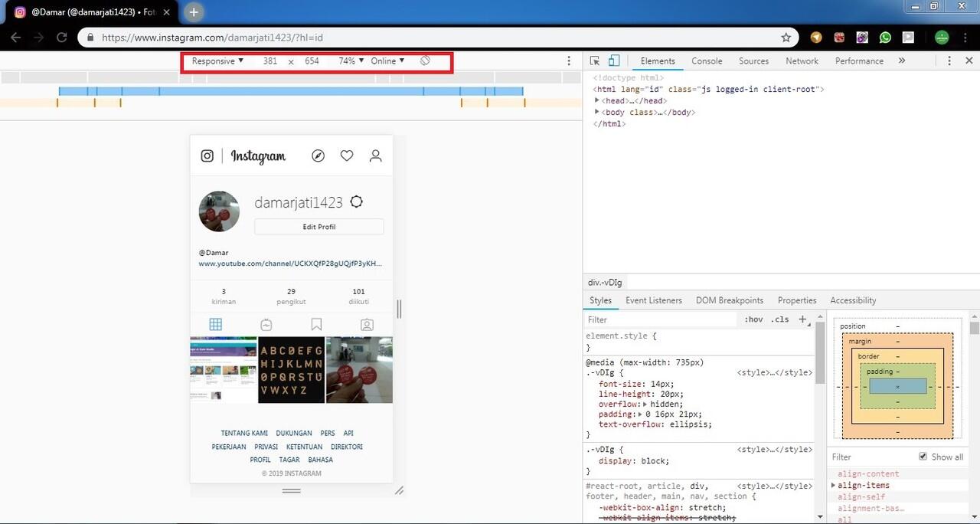Expand align-items in computed list
This screenshot has height=524, width=980.
click(x=834, y=486)
